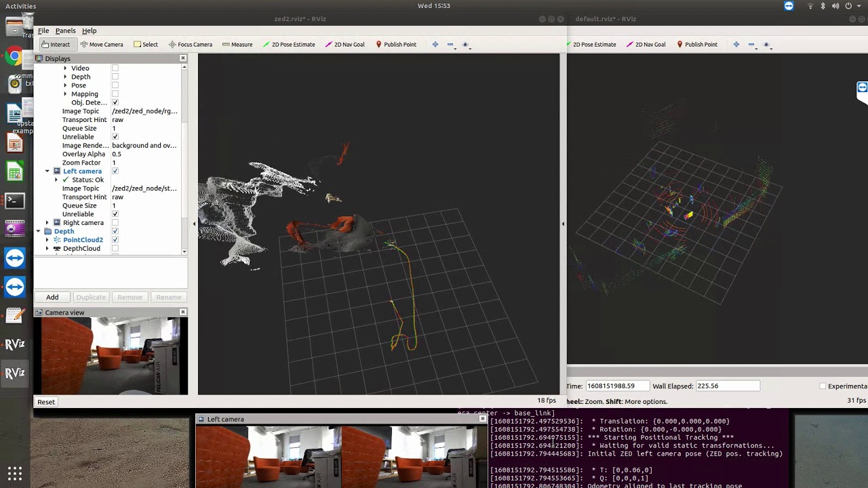This screenshot has height=488, width=868.
Task: Close the Camera view panel
Action: coord(182,312)
